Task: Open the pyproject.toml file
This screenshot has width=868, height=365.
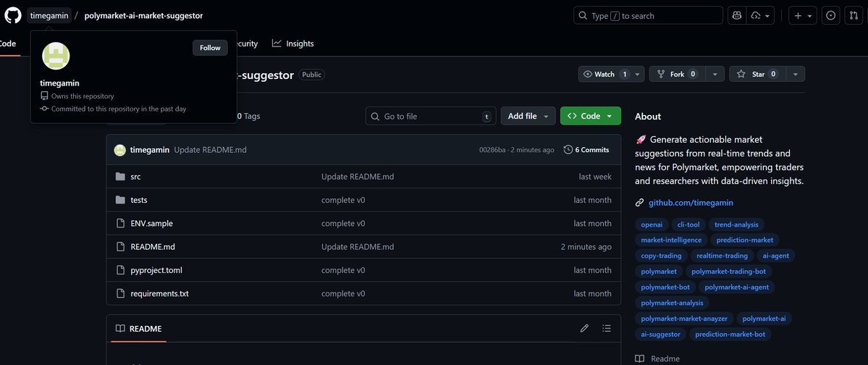Action: (156, 270)
